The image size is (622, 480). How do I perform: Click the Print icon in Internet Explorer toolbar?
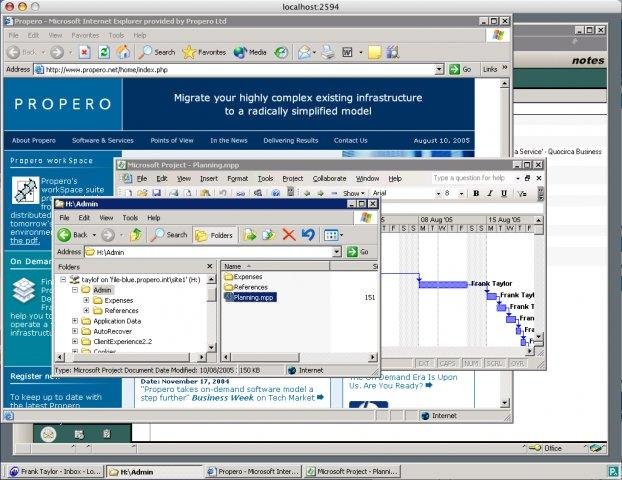[x=328, y=52]
